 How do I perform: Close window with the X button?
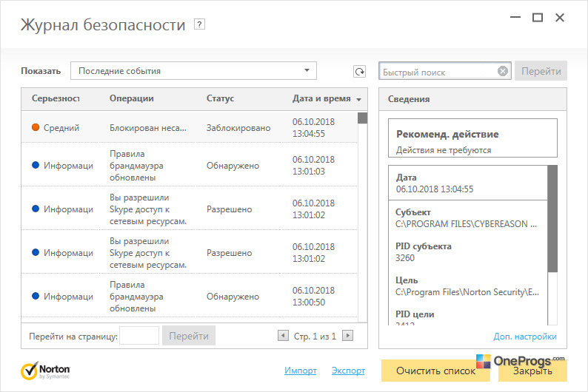pos(560,17)
